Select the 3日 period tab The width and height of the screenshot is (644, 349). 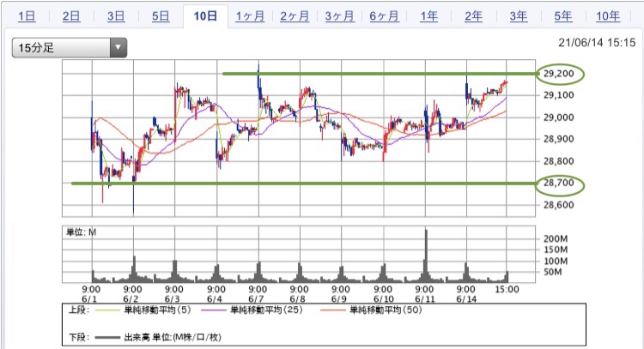pos(116,16)
